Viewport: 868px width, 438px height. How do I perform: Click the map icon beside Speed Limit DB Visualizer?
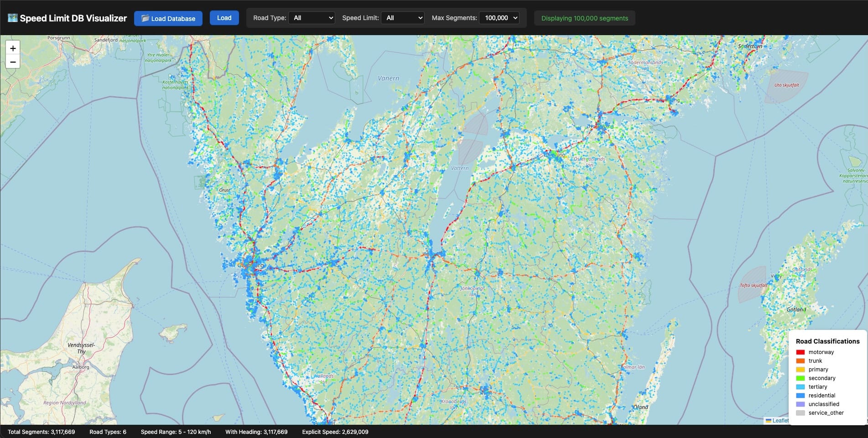point(12,18)
